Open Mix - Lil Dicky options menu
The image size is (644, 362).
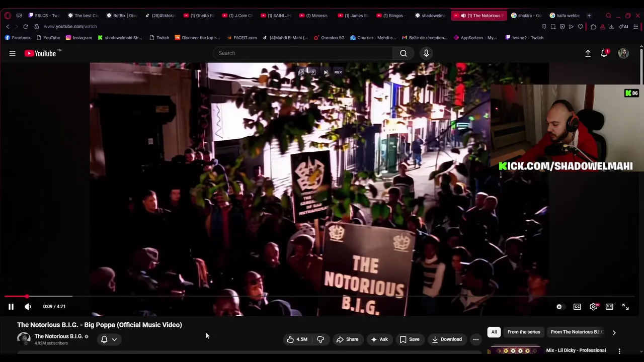(x=619, y=351)
